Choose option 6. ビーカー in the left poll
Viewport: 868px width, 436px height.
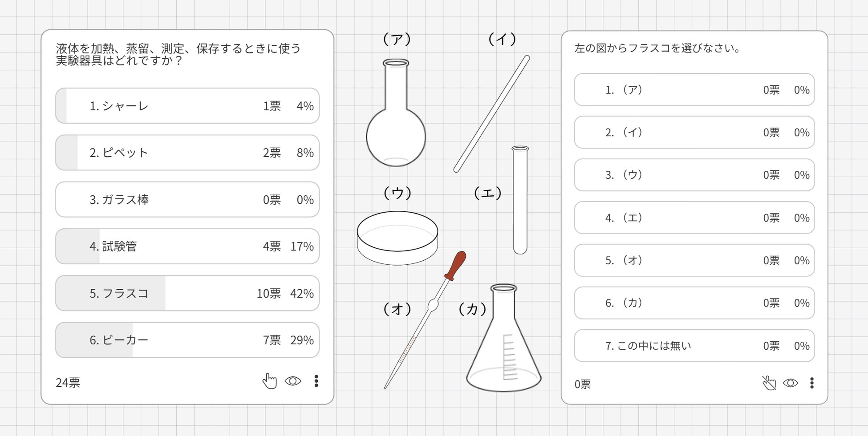pos(187,340)
